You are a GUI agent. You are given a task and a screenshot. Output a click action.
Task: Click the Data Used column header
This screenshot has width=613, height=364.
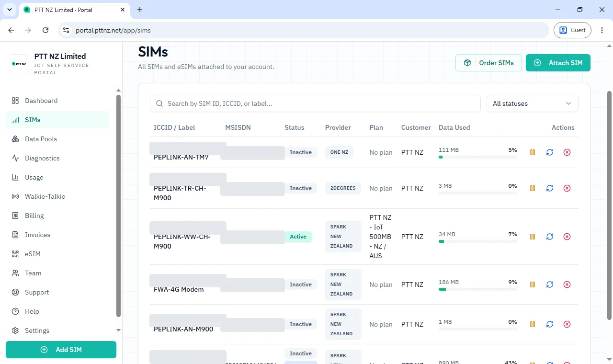(454, 127)
